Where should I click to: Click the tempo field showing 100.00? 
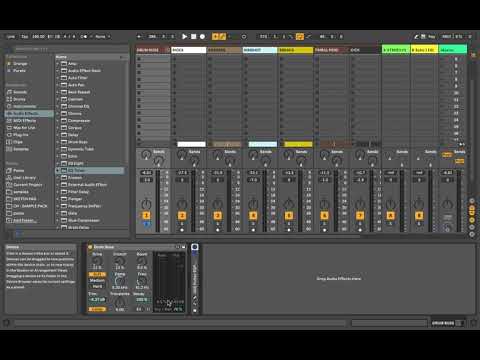(38, 36)
